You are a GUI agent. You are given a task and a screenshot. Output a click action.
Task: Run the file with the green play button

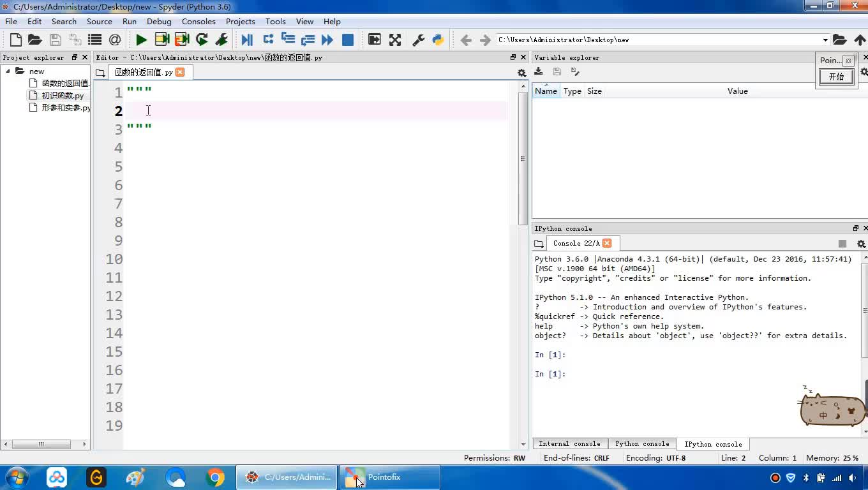[x=141, y=40]
